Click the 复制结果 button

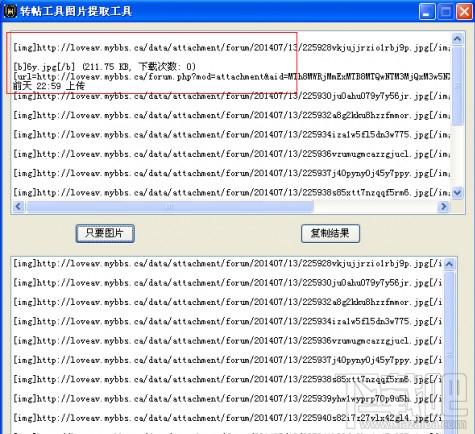pos(330,233)
